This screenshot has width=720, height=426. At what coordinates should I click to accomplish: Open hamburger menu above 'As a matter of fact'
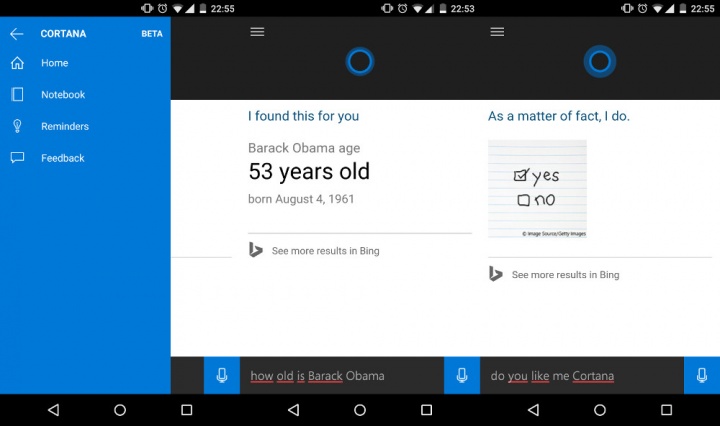pos(497,32)
